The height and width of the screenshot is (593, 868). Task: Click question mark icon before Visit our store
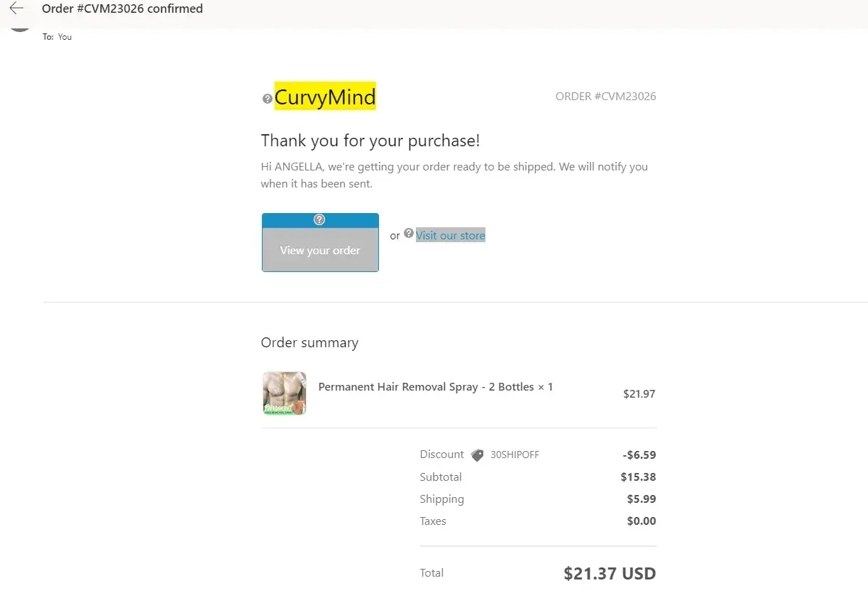click(409, 233)
